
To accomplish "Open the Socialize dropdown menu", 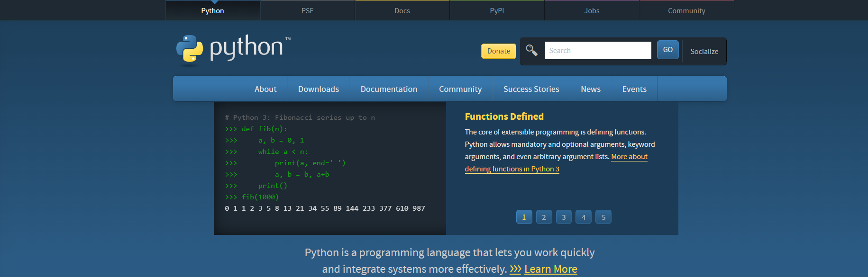I will click(x=704, y=52).
